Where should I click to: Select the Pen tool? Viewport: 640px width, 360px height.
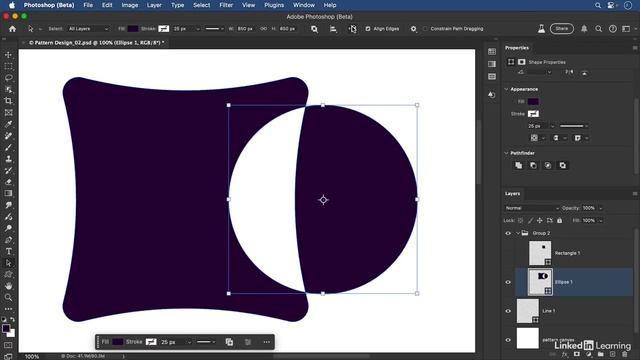8,240
